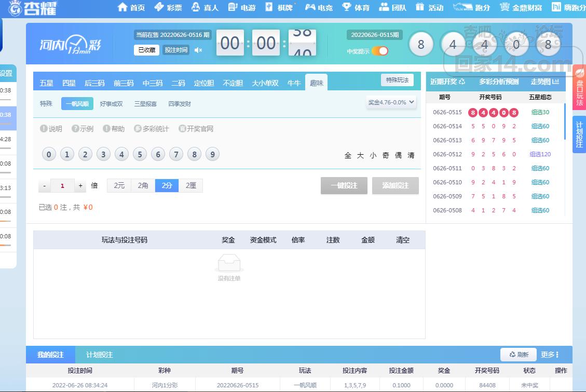
Task: Switch to the 定位胆 tab
Action: point(204,83)
